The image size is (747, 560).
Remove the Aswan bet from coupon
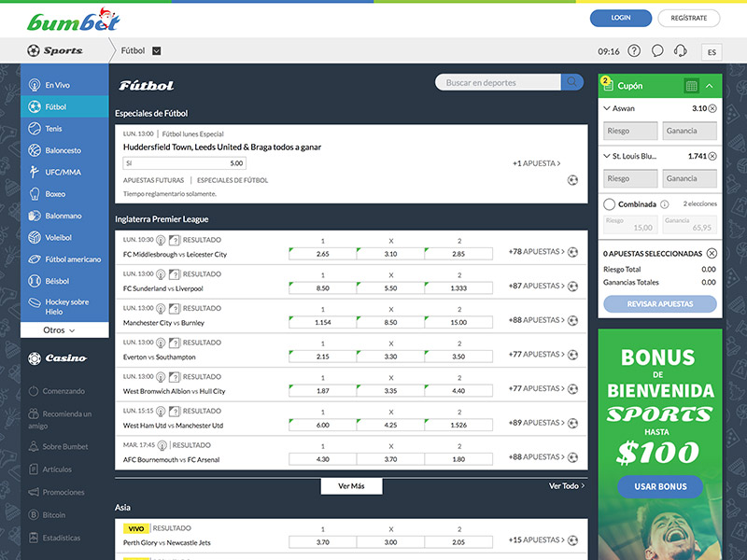[712, 108]
